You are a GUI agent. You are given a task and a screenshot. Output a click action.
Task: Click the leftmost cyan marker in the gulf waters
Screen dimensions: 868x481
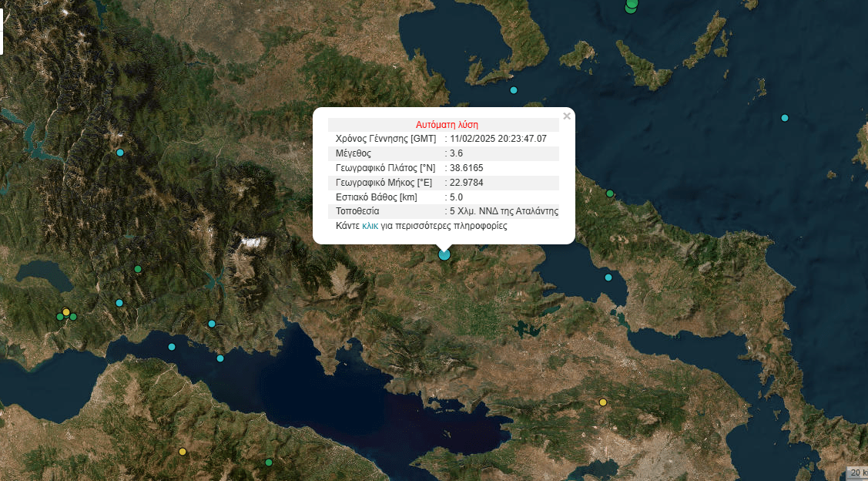(x=172, y=347)
